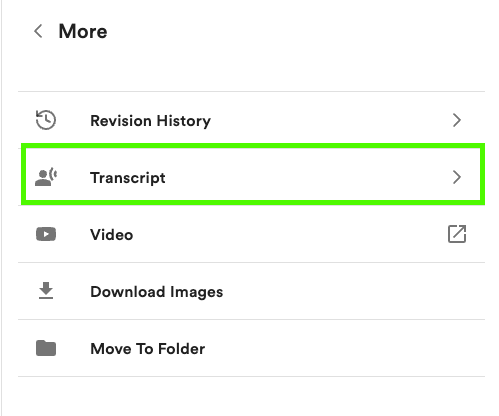Screen dimensions: 499x416
Task: Click the Revision History clock icon
Action: 46,120
